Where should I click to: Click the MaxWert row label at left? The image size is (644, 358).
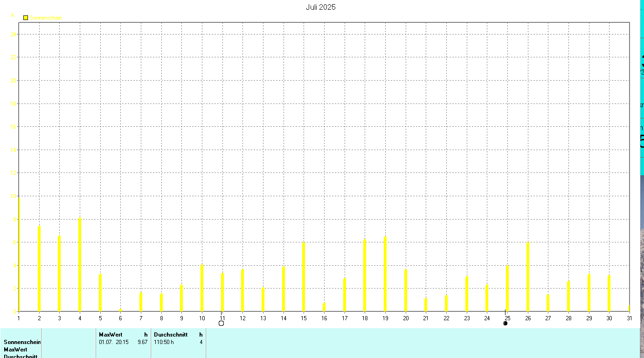15,350
